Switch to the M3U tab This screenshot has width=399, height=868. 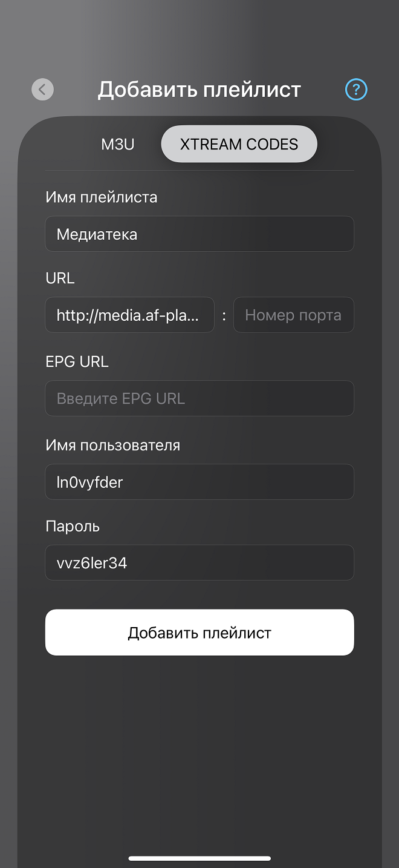coord(118,144)
